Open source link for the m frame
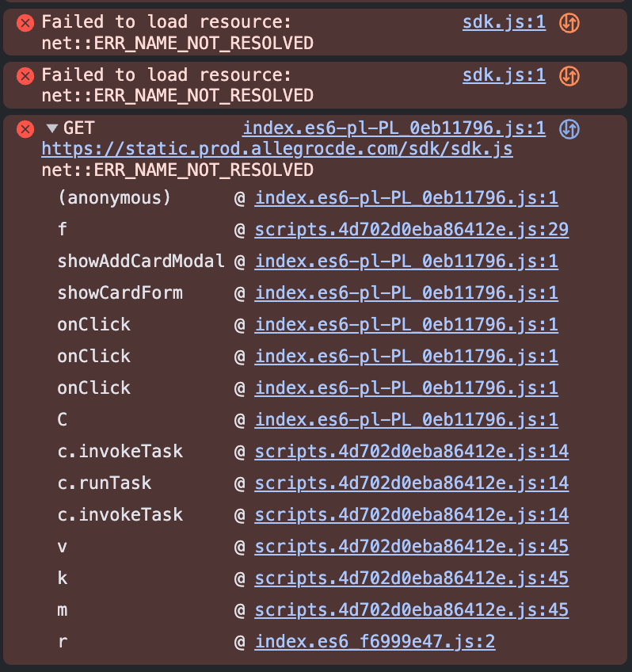 point(411,609)
